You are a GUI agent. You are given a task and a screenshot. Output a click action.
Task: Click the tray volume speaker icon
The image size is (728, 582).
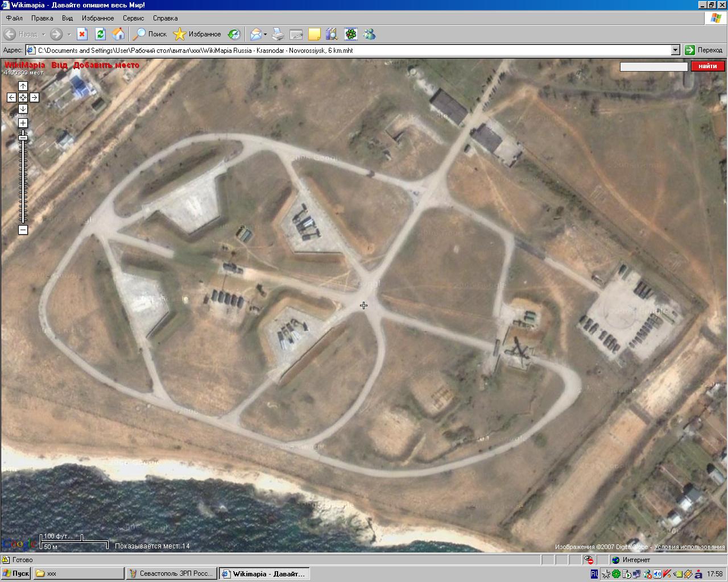coord(657,574)
